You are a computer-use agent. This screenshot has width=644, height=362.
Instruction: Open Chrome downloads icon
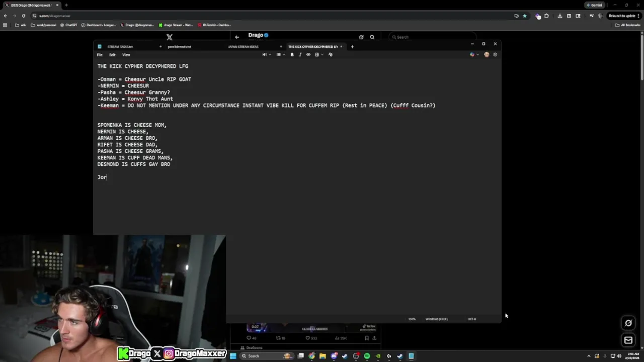[x=560, y=16]
